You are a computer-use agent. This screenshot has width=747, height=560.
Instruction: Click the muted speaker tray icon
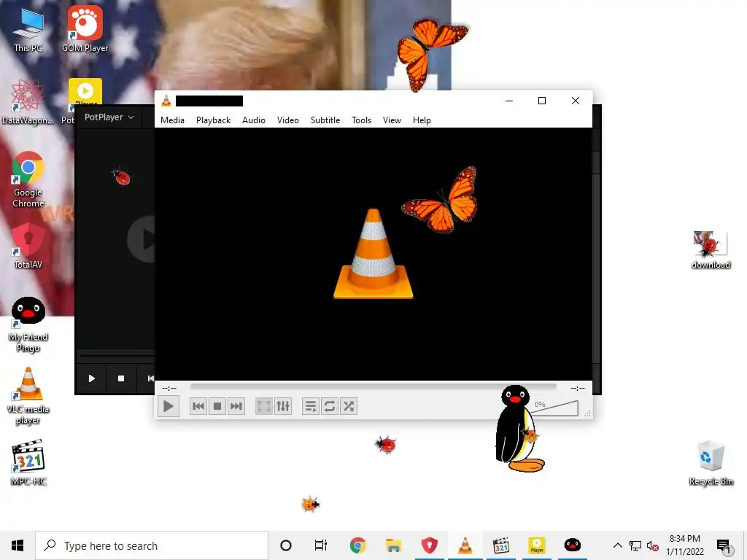pos(653,546)
